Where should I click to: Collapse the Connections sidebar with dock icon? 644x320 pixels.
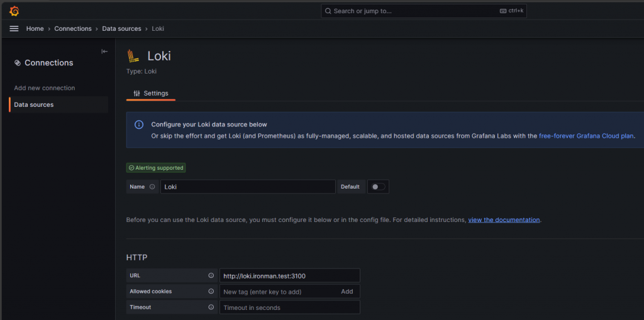pyautogui.click(x=104, y=52)
